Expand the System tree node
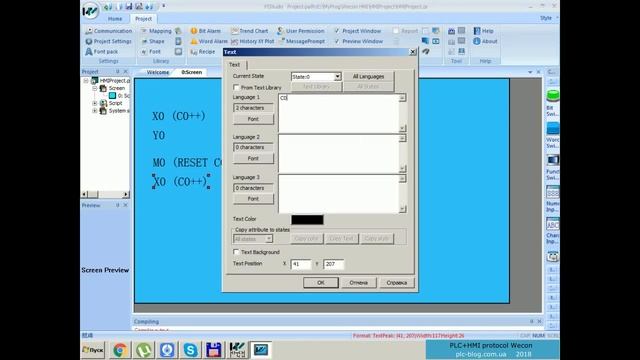The width and height of the screenshot is (640, 360). 94,111
